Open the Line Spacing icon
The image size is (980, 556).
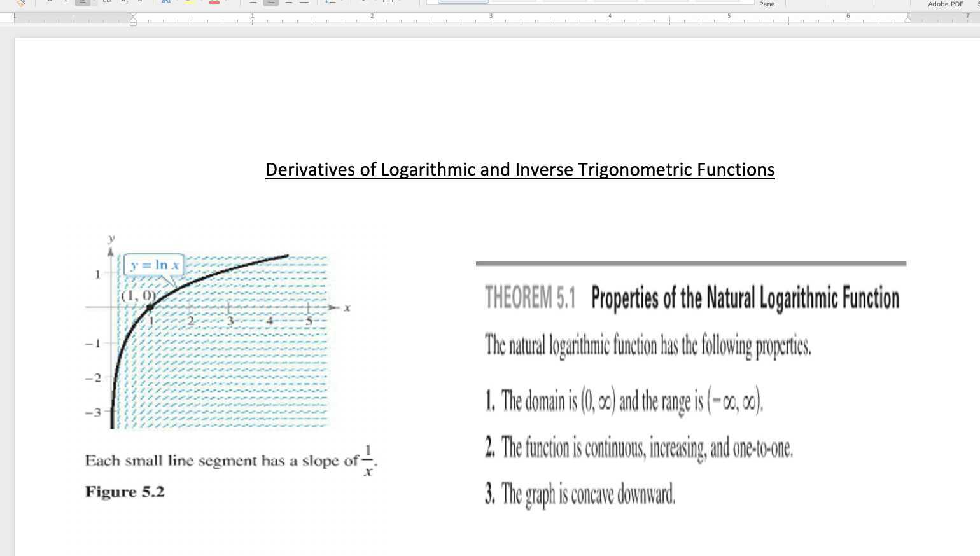329,3
